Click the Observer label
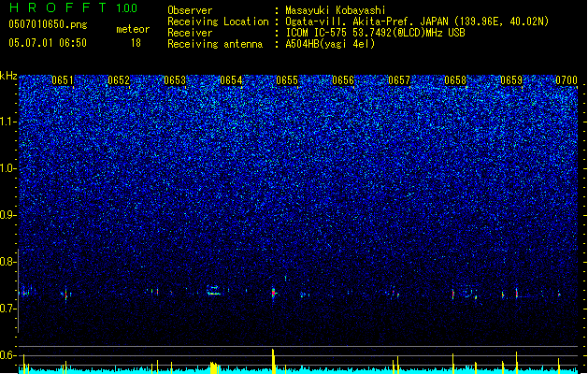588x374 pixels. tap(190, 10)
